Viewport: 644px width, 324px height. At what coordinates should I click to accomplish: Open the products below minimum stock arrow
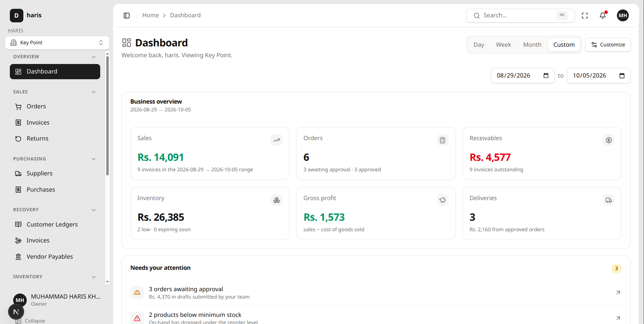point(618,318)
